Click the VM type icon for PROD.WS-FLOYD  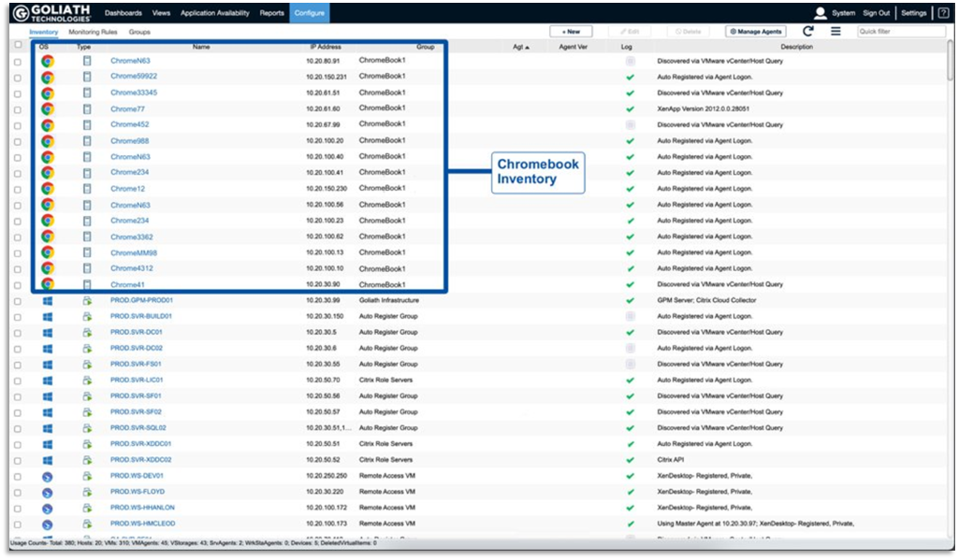87,492
